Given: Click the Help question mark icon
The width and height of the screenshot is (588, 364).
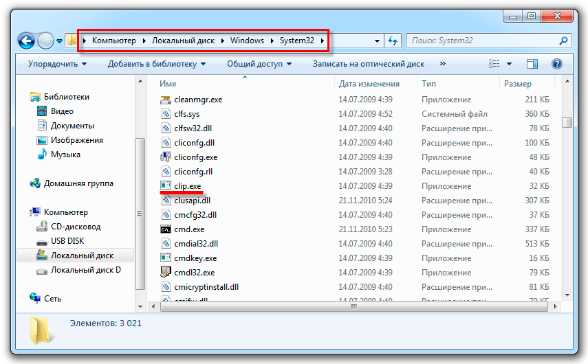Looking at the screenshot, I should click(556, 64).
